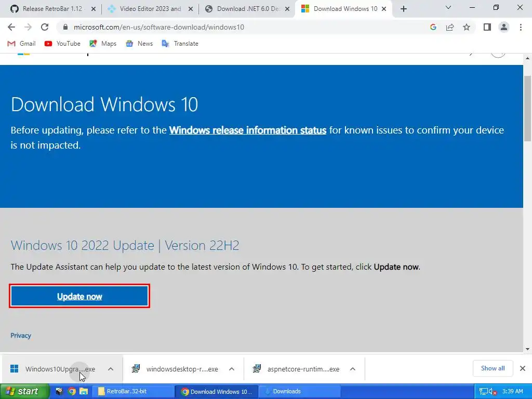This screenshot has height=399, width=532.
Task: Open the Chrome side panel
Action: click(x=487, y=27)
